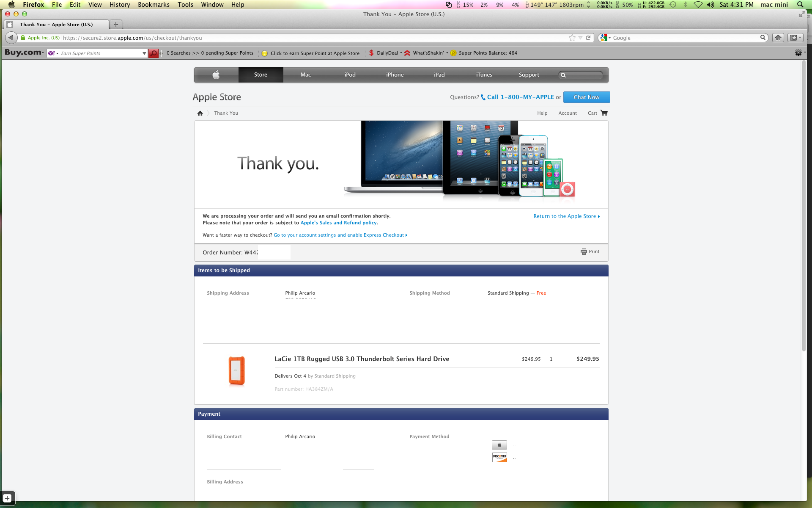Viewport: 812px width, 508px height.
Task: Click the Bluetooth icon in menu bar
Action: point(686,4)
